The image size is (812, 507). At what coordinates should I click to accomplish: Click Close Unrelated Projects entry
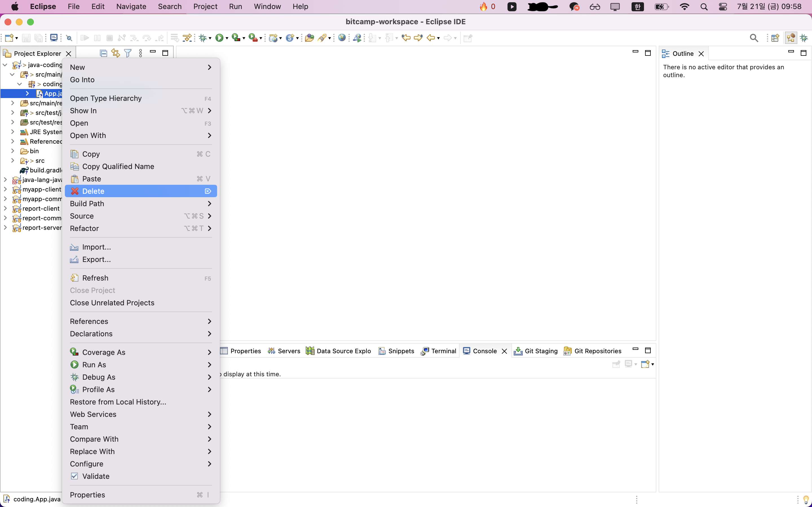112,303
